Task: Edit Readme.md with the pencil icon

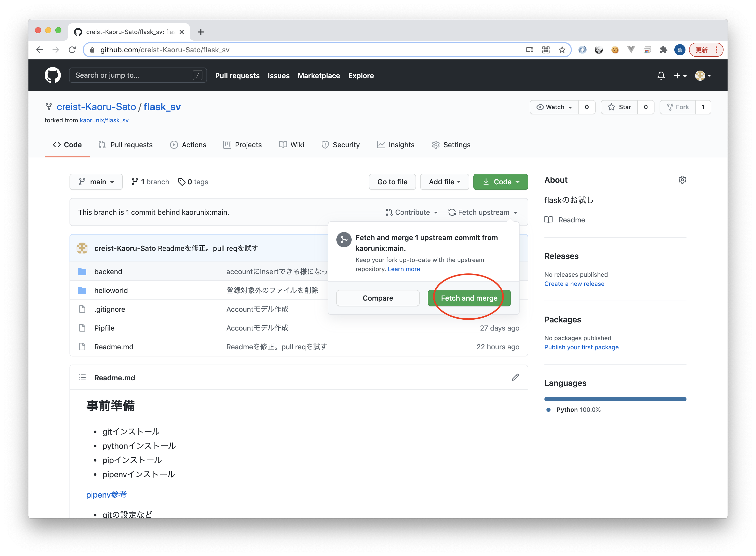Action: coord(515,377)
